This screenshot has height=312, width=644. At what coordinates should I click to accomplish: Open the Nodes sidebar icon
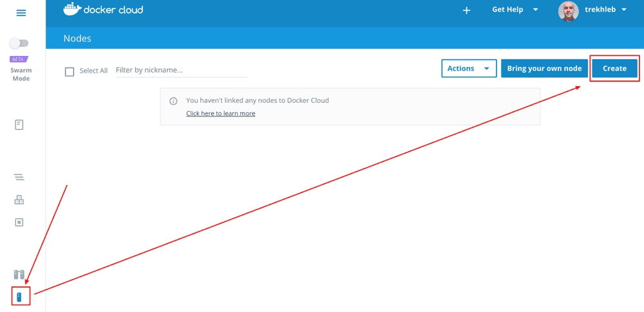tap(19, 297)
